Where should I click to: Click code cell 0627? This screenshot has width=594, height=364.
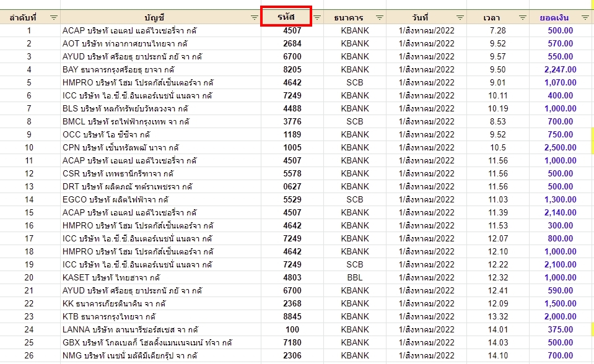(x=292, y=187)
